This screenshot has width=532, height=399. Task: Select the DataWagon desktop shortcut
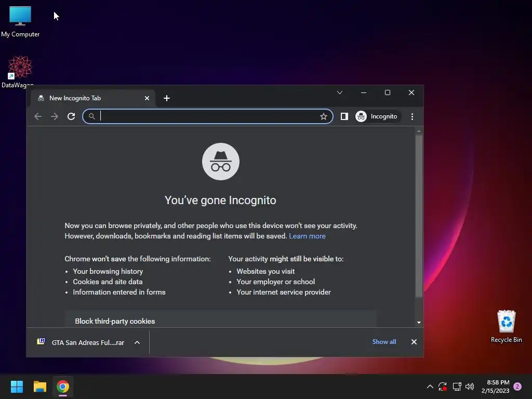click(19, 71)
